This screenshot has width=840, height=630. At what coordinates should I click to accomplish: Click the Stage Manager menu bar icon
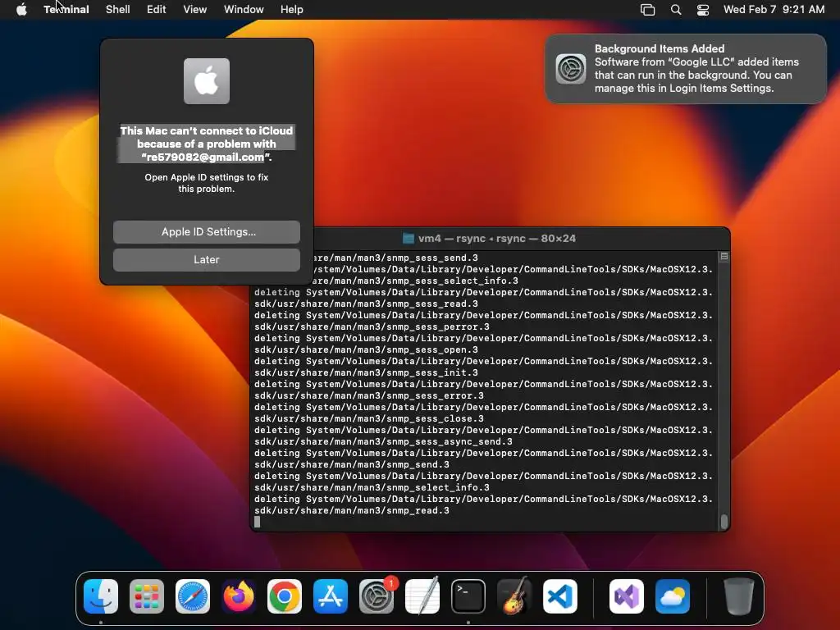647,10
